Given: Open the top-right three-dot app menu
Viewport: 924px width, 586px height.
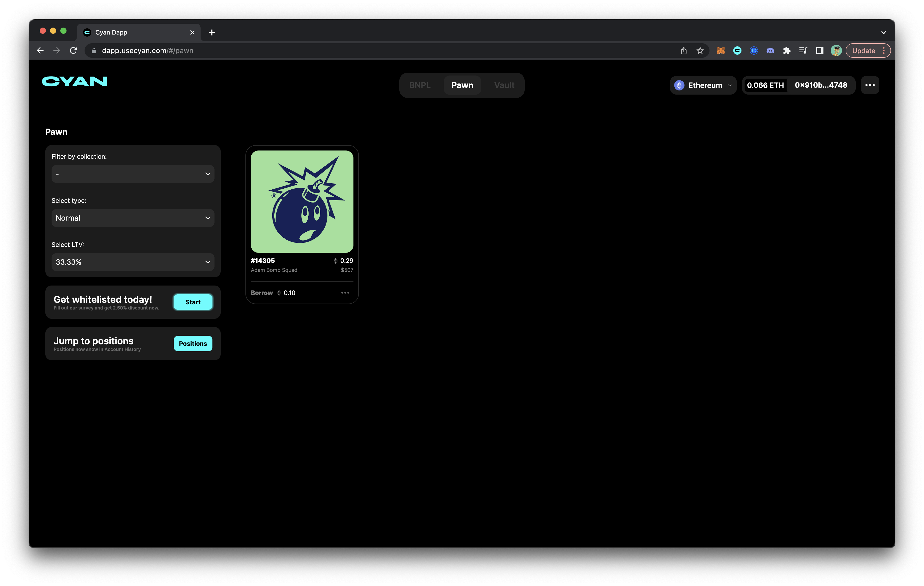Looking at the screenshot, I should [x=870, y=85].
